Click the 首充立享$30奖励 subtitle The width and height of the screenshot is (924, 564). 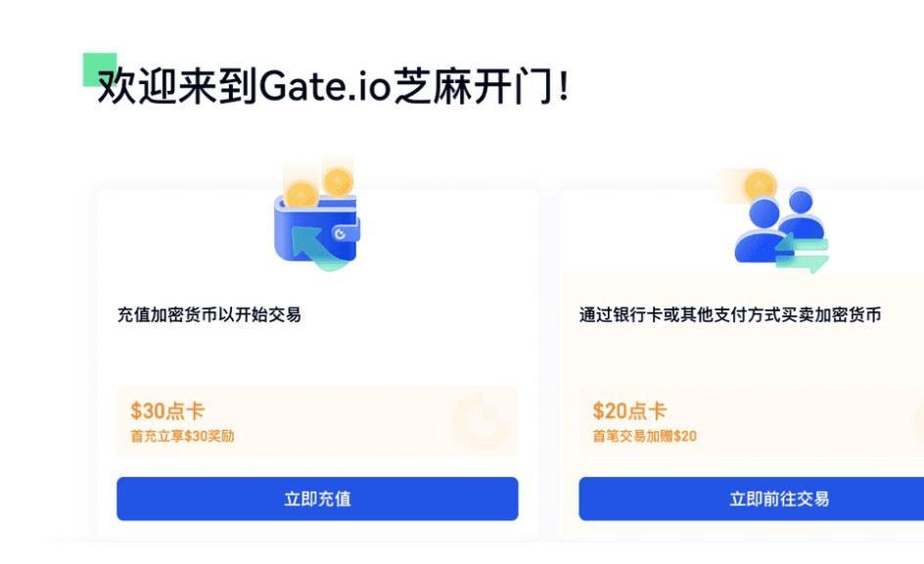pyautogui.click(x=182, y=437)
